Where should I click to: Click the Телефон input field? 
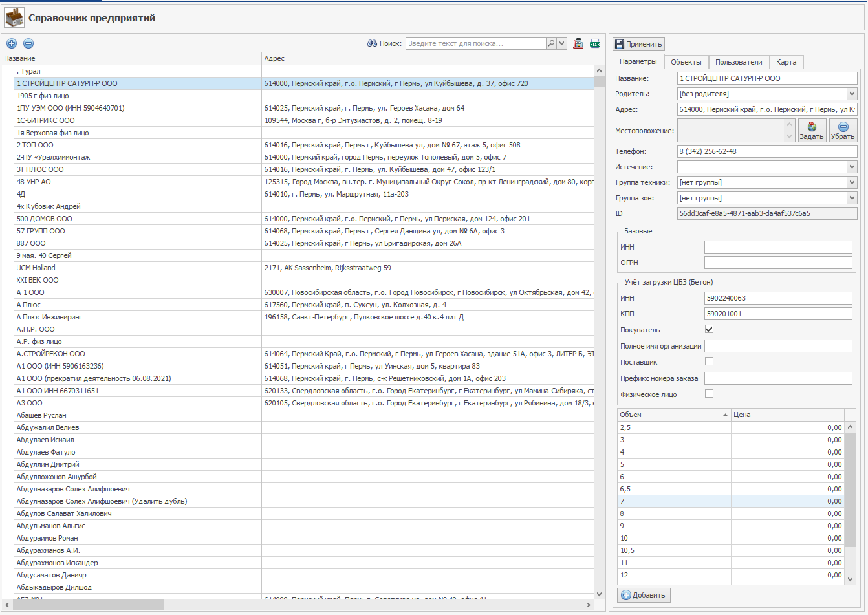[x=767, y=151]
